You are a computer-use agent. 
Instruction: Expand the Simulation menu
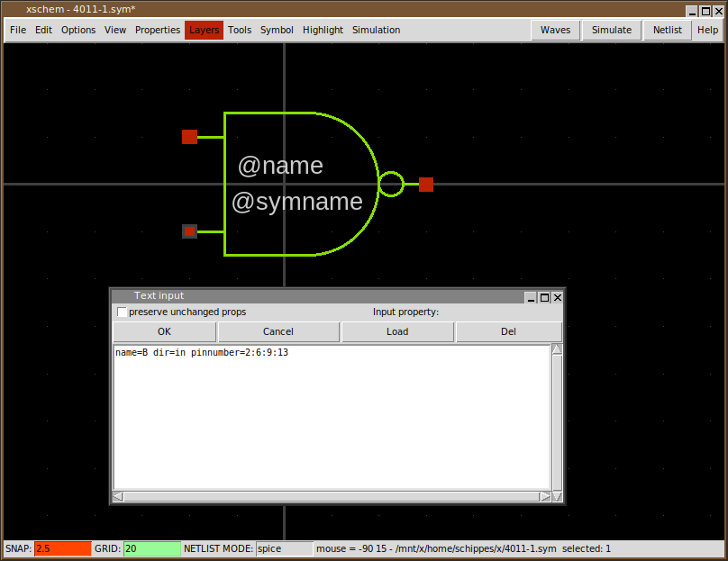tap(376, 30)
